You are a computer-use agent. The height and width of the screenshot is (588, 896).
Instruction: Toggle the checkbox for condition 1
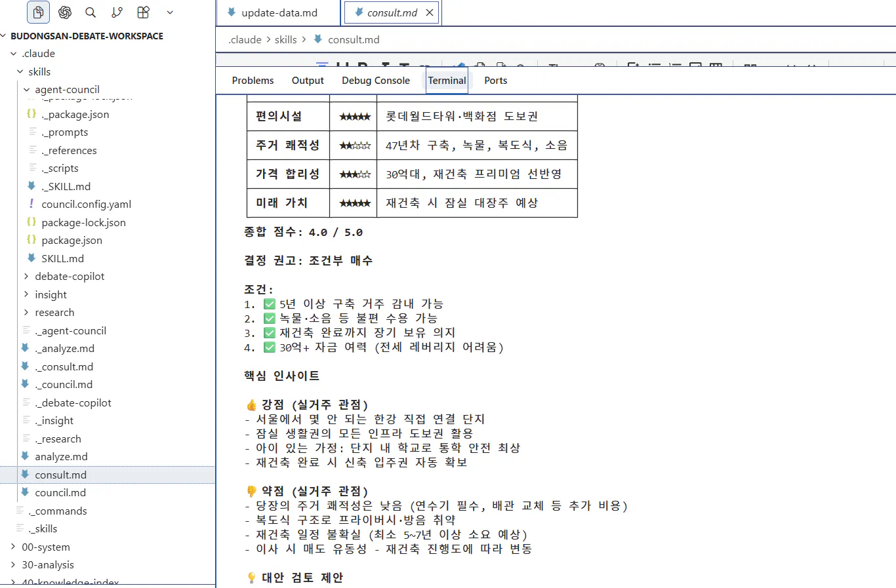pyautogui.click(x=270, y=304)
